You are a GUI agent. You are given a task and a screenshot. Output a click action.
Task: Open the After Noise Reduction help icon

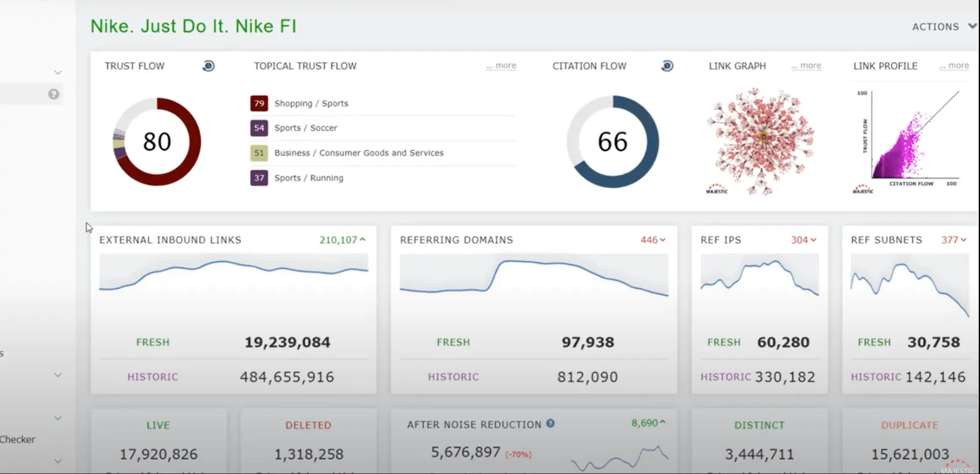551,424
